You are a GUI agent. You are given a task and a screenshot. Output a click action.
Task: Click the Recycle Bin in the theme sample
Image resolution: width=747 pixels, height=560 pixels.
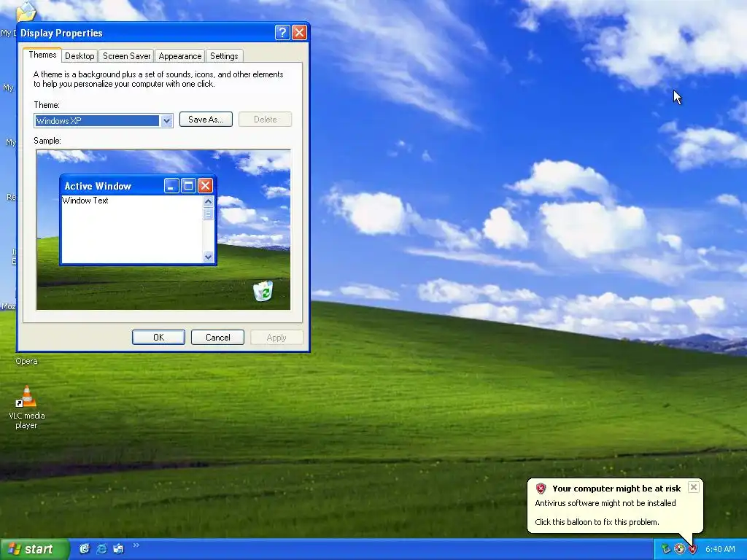coord(263,291)
